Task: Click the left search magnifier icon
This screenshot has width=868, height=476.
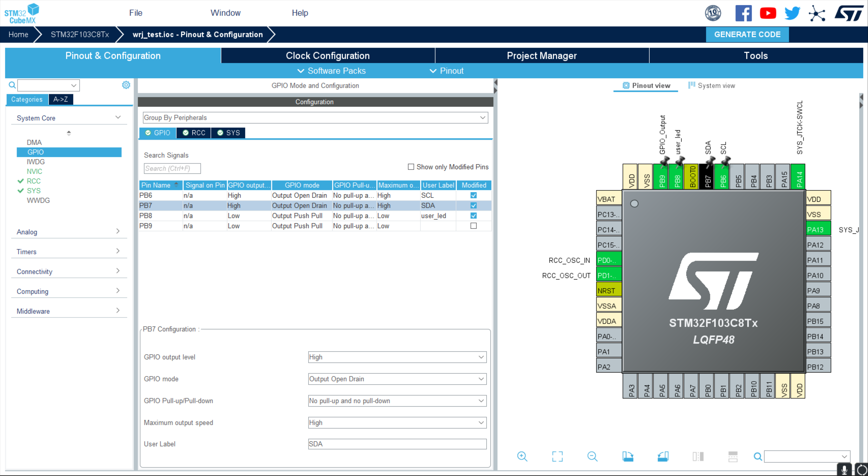Action: coord(12,85)
